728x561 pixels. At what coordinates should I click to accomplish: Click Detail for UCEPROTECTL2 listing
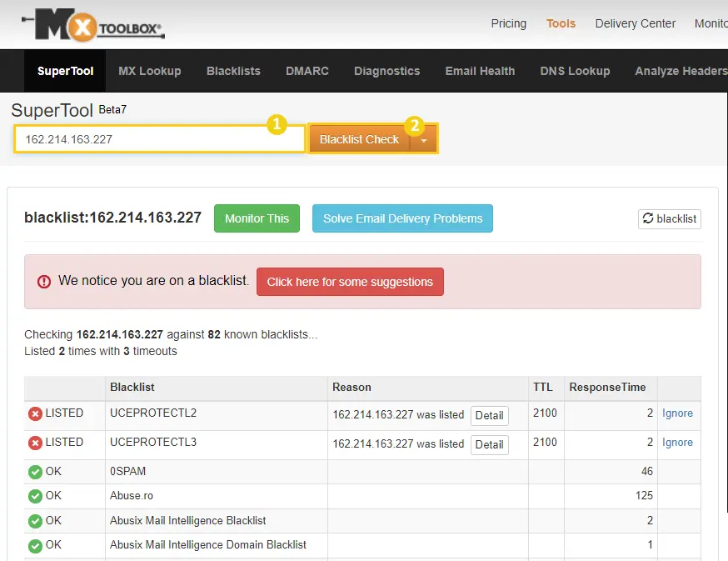[x=489, y=416]
